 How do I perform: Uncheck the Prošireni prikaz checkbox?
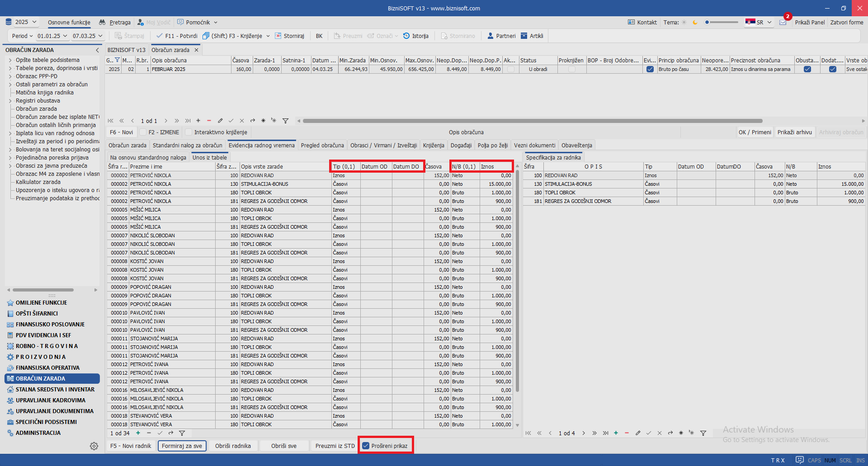(x=366, y=446)
